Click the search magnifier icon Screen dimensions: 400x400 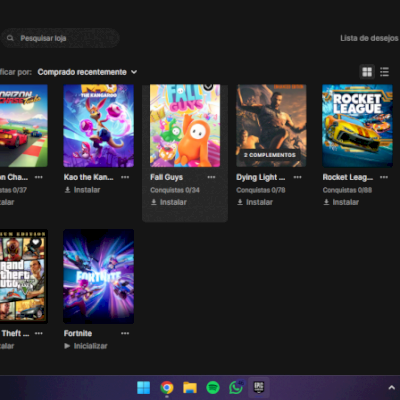(x=10, y=38)
